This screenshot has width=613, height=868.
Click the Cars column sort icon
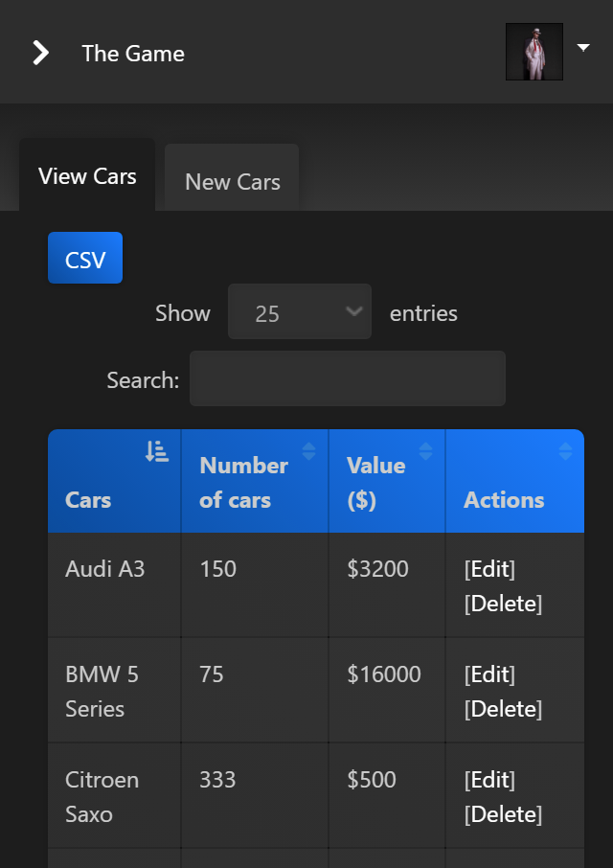coord(156,451)
